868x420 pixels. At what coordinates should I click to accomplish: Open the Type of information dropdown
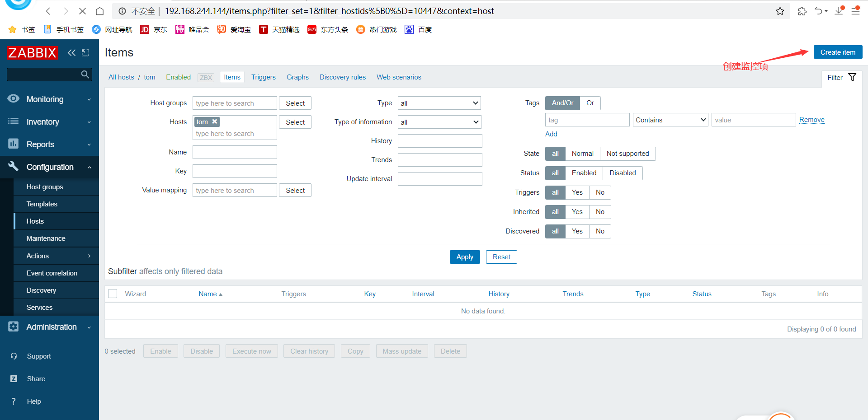click(x=439, y=122)
